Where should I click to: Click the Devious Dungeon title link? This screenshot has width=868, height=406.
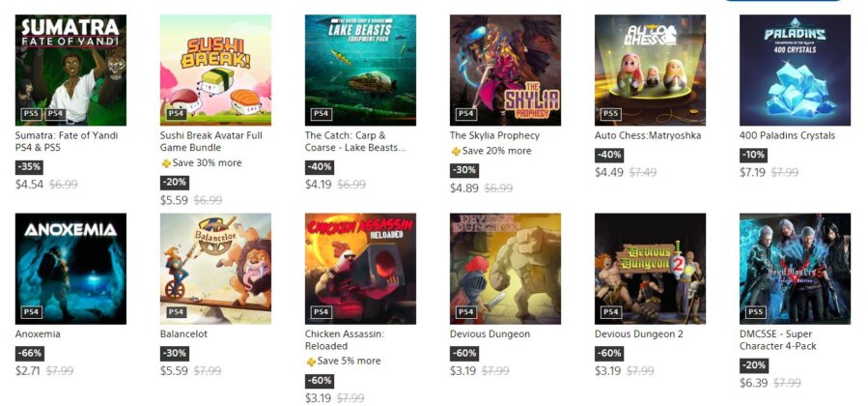coord(490,334)
